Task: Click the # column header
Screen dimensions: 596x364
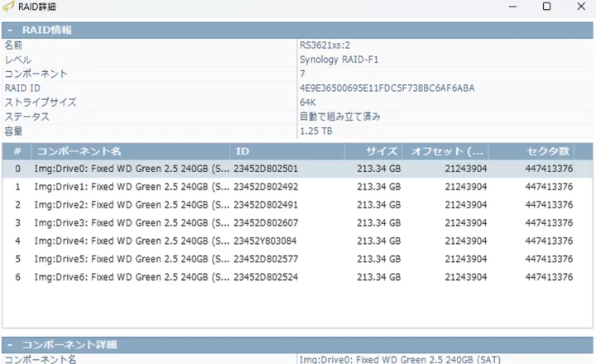Action: (x=17, y=151)
